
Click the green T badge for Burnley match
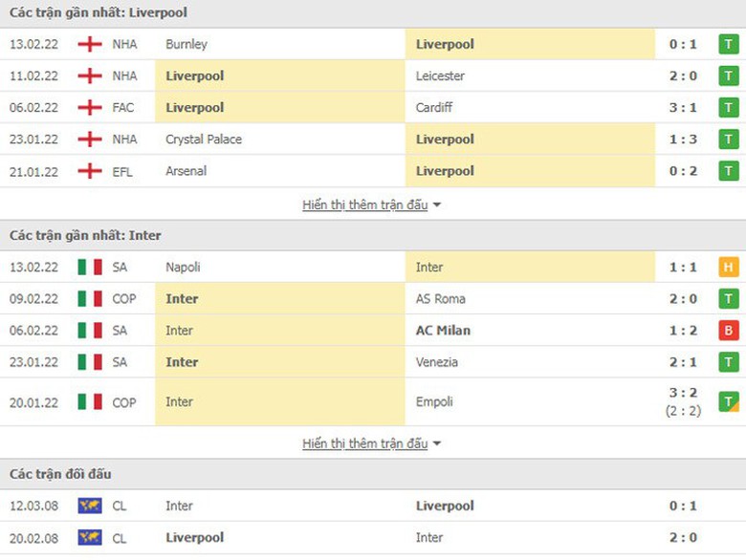(x=729, y=44)
